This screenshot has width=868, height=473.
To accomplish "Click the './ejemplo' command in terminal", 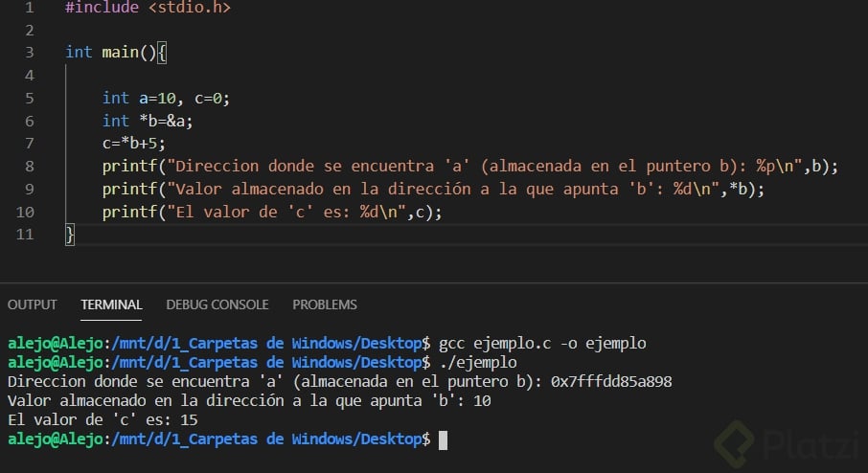I will [x=478, y=363].
